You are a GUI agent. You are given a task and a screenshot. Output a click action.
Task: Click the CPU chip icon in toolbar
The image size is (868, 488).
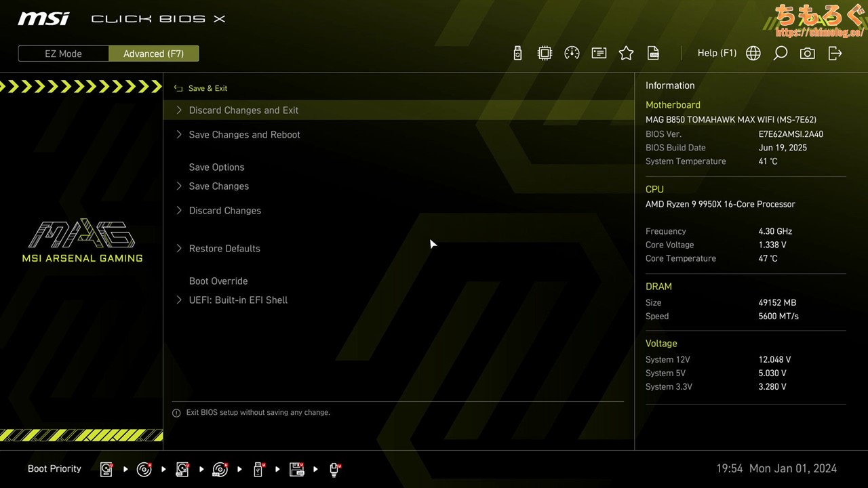click(545, 54)
